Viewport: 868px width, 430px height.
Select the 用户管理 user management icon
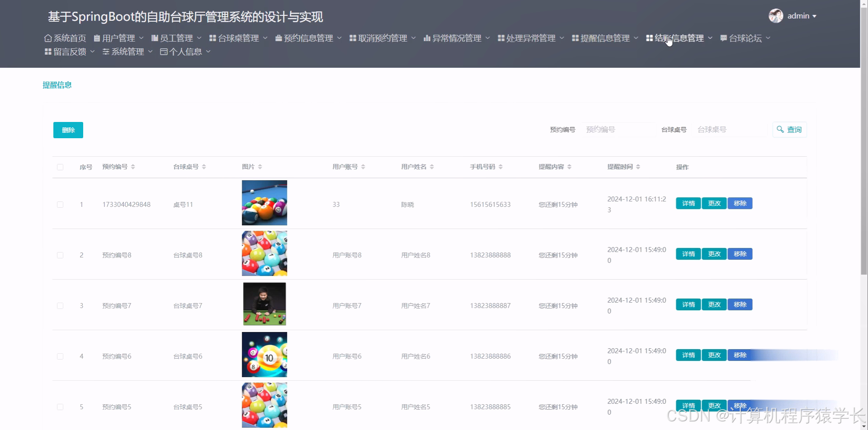click(x=96, y=38)
